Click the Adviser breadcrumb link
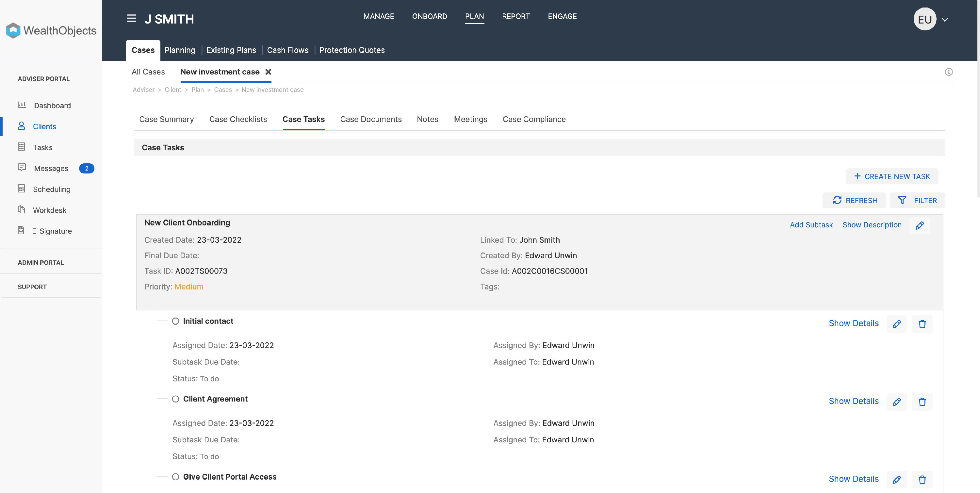 pyautogui.click(x=143, y=90)
